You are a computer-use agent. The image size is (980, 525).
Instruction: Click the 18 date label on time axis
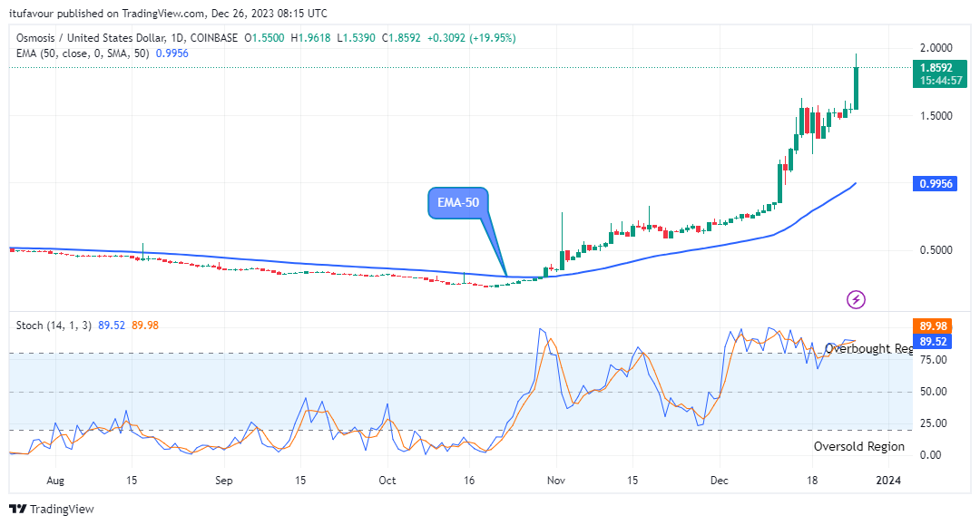[812, 480]
